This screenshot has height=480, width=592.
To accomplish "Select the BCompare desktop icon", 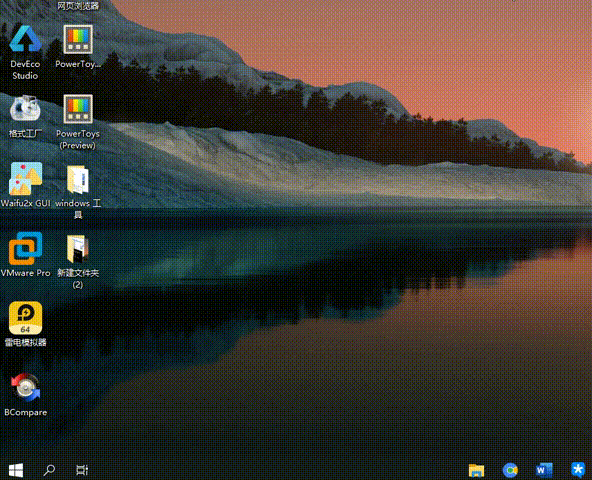I will tap(25, 387).
